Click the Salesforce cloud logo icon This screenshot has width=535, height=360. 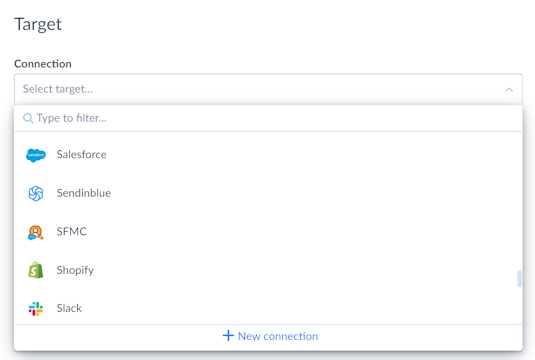36,155
